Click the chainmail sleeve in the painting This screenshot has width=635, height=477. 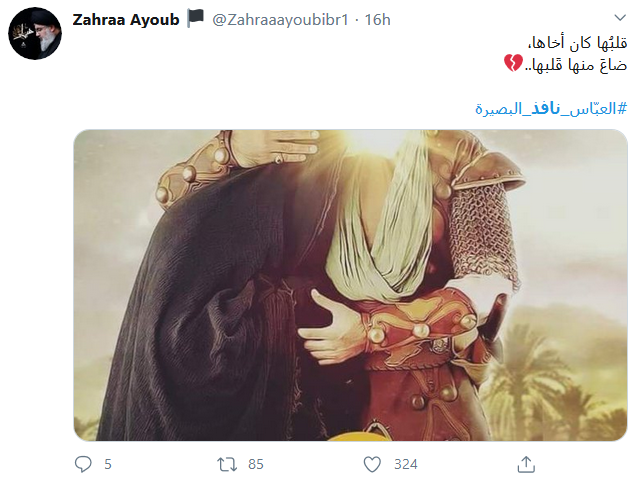coord(484,231)
